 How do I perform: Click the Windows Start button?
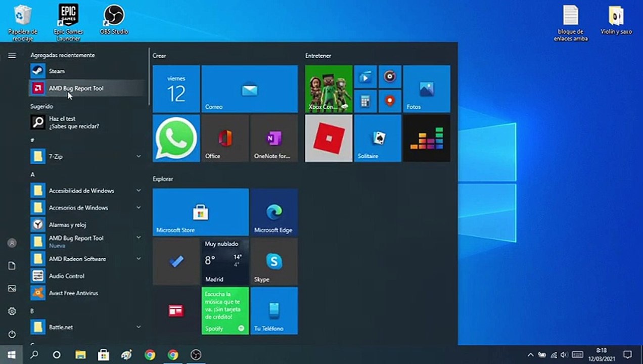11,355
